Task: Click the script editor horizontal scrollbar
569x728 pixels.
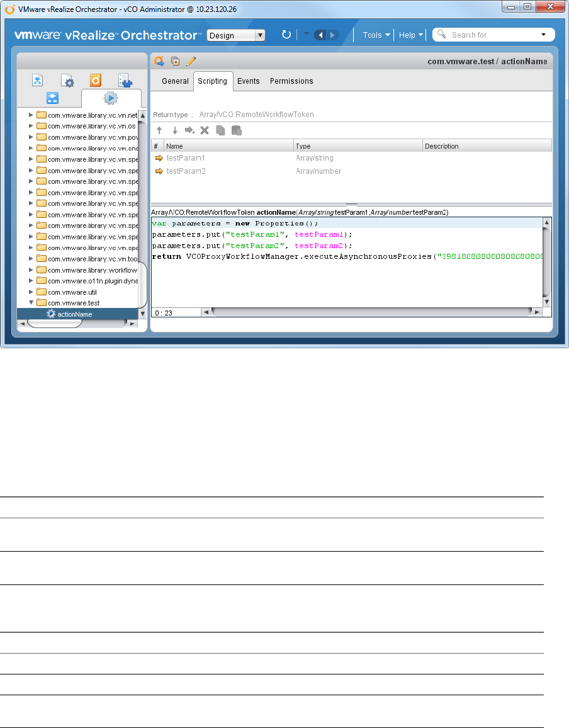Action: pos(371,312)
